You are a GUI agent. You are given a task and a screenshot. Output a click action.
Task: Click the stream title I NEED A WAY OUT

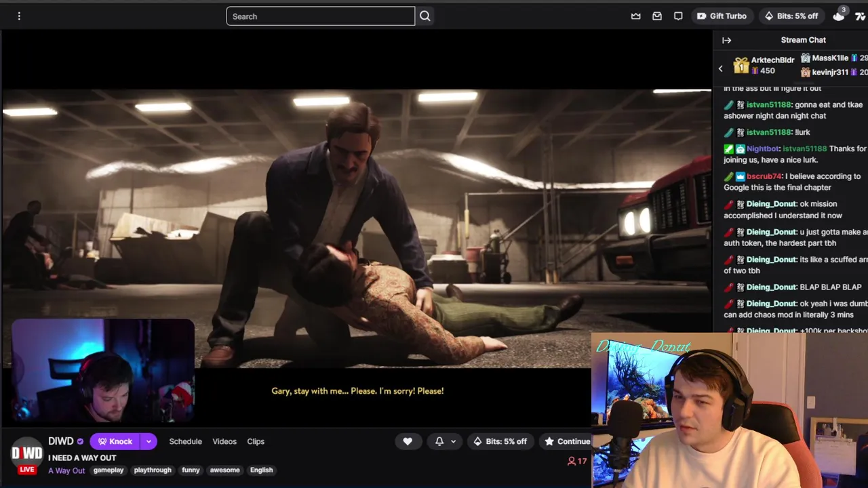[x=82, y=457]
